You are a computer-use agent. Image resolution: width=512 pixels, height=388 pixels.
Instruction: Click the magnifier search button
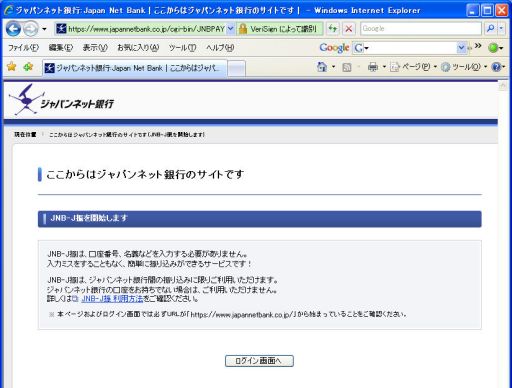click(490, 29)
